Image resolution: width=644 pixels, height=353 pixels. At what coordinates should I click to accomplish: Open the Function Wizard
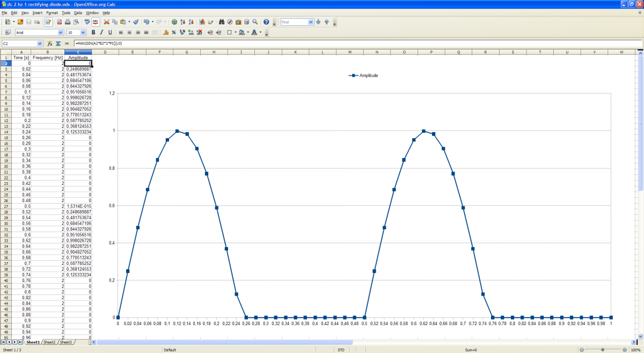[49, 44]
